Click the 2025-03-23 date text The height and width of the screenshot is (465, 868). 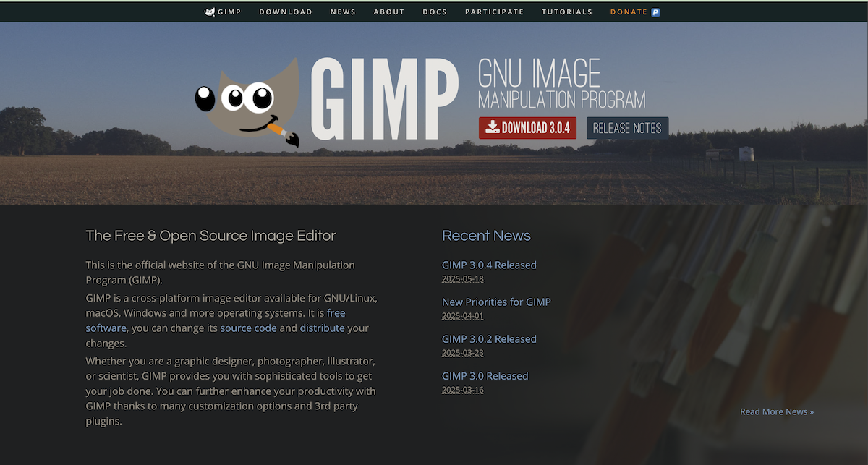(463, 353)
